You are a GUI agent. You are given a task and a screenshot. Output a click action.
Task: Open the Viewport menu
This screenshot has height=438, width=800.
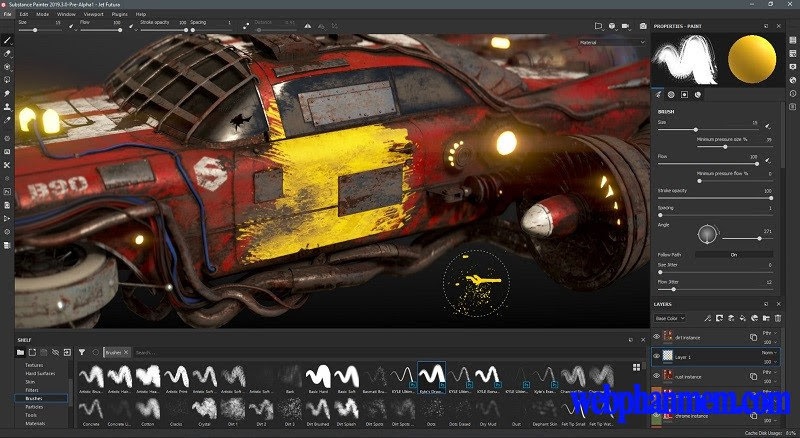point(93,14)
